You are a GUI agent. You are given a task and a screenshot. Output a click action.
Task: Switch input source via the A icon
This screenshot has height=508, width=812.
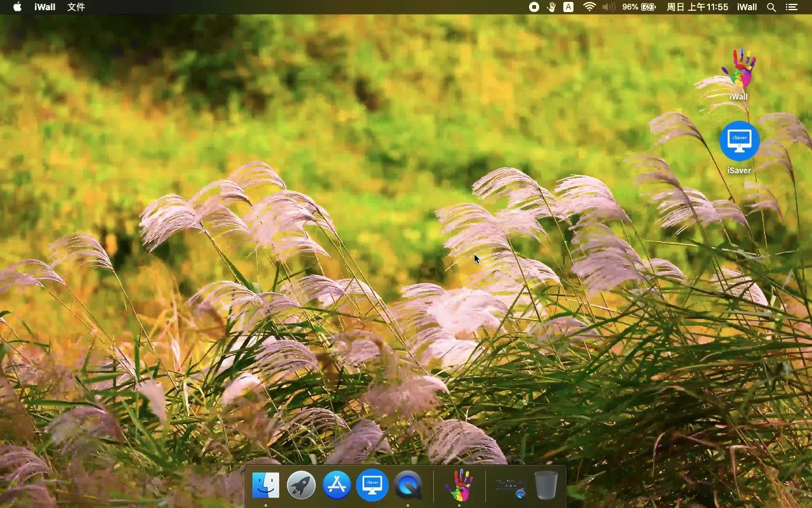click(568, 7)
